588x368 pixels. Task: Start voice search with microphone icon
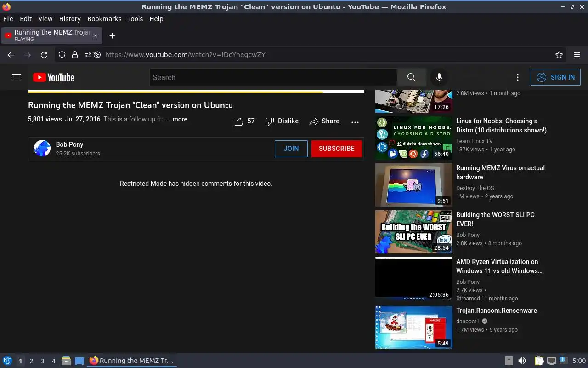[x=439, y=77]
